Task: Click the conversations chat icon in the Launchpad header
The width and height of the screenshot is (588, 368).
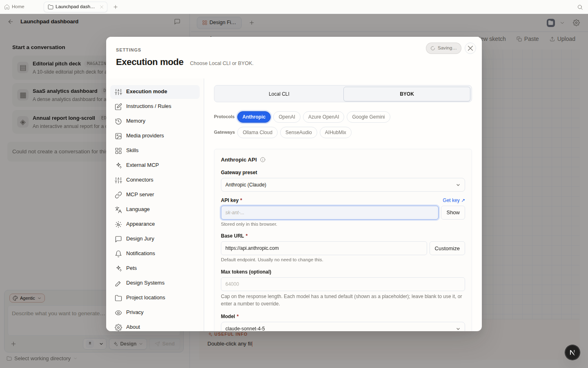Action: (x=177, y=22)
